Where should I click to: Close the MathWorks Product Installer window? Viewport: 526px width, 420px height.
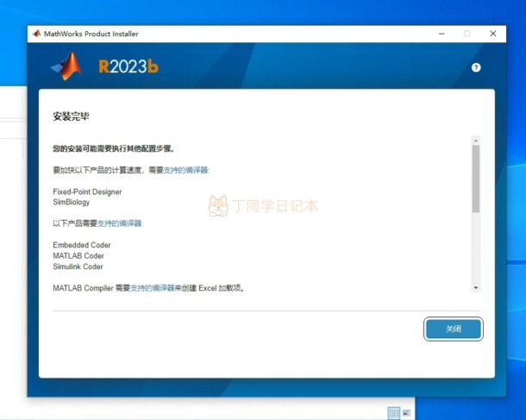(x=492, y=34)
